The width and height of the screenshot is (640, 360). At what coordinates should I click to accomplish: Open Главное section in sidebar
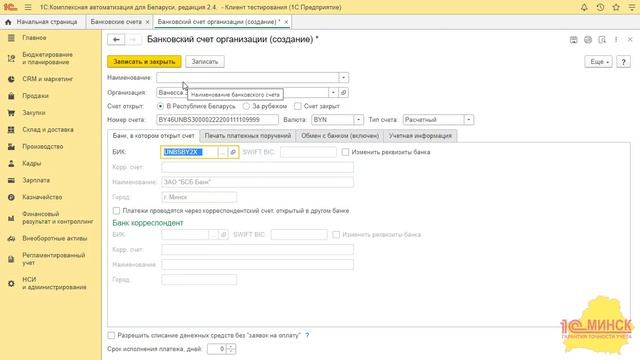click(x=34, y=38)
